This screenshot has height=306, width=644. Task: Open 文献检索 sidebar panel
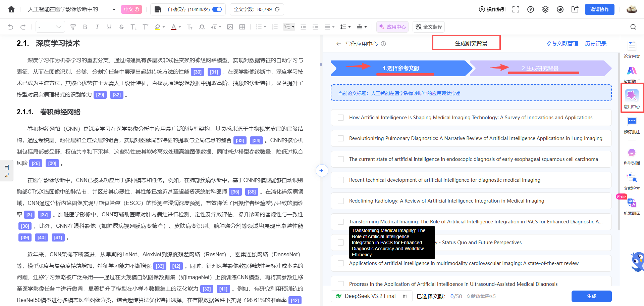(x=632, y=182)
